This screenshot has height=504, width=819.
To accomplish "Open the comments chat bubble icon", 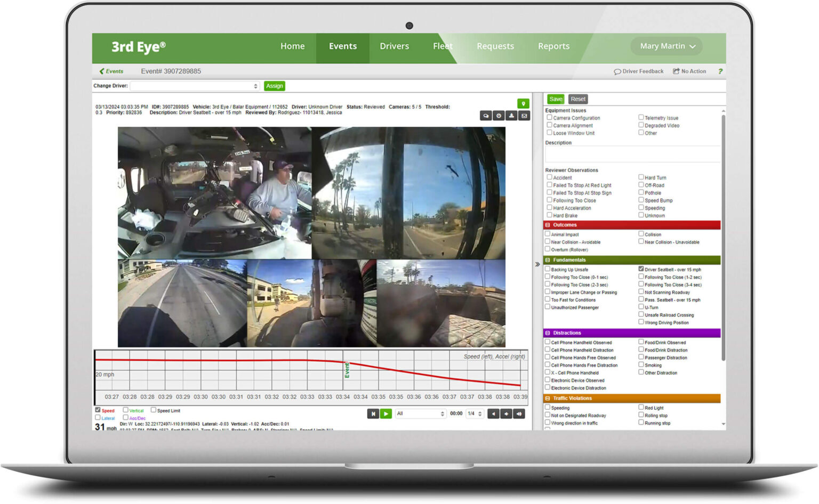I will click(486, 116).
